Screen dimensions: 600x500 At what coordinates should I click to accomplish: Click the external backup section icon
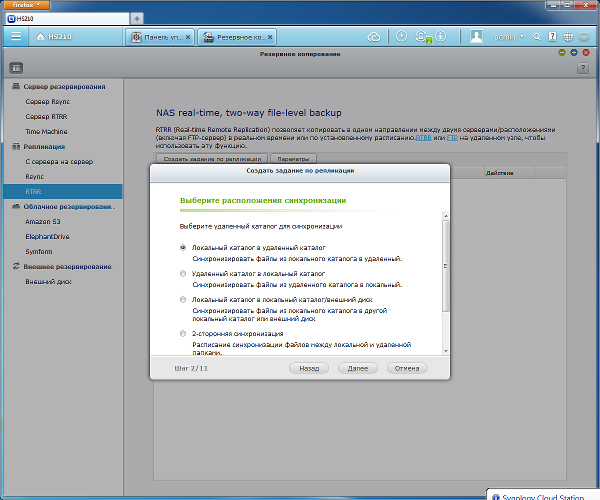(16, 266)
